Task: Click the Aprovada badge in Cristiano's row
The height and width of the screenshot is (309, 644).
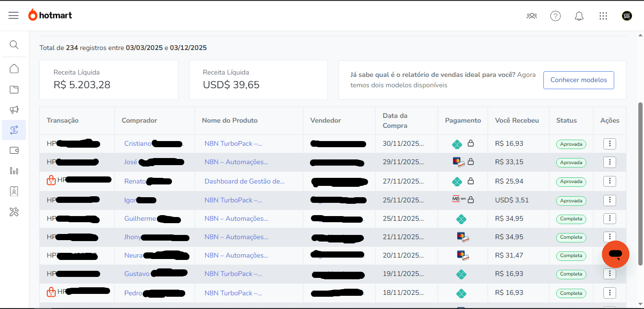Action: click(x=571, y=144)
